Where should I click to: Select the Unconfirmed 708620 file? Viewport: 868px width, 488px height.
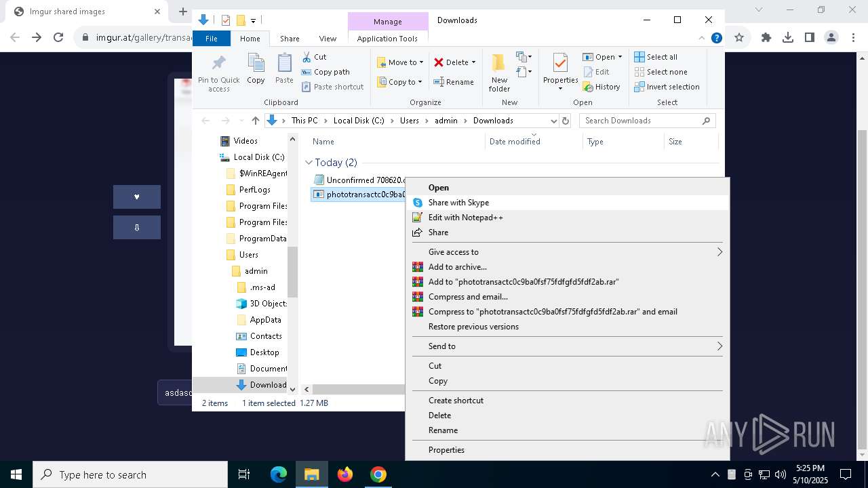click(x=359, y=180)
